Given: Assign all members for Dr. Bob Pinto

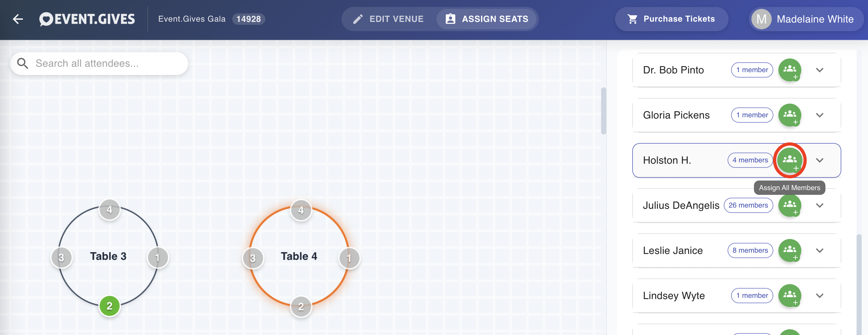Looking at the screenshot, I should coord(790,70).
